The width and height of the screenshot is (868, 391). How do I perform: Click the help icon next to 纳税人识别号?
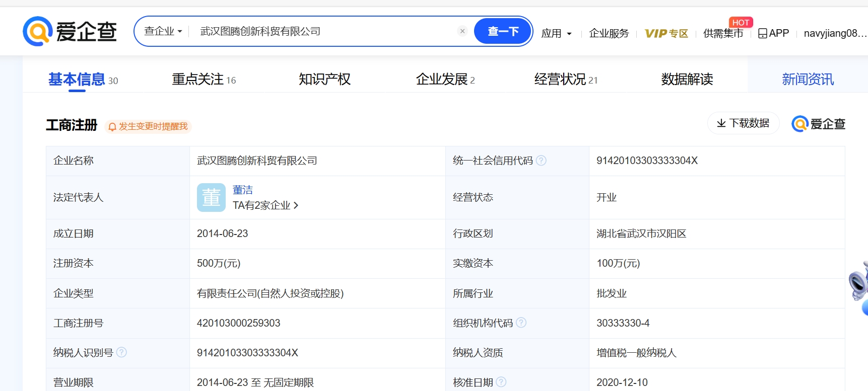point(121,352)
